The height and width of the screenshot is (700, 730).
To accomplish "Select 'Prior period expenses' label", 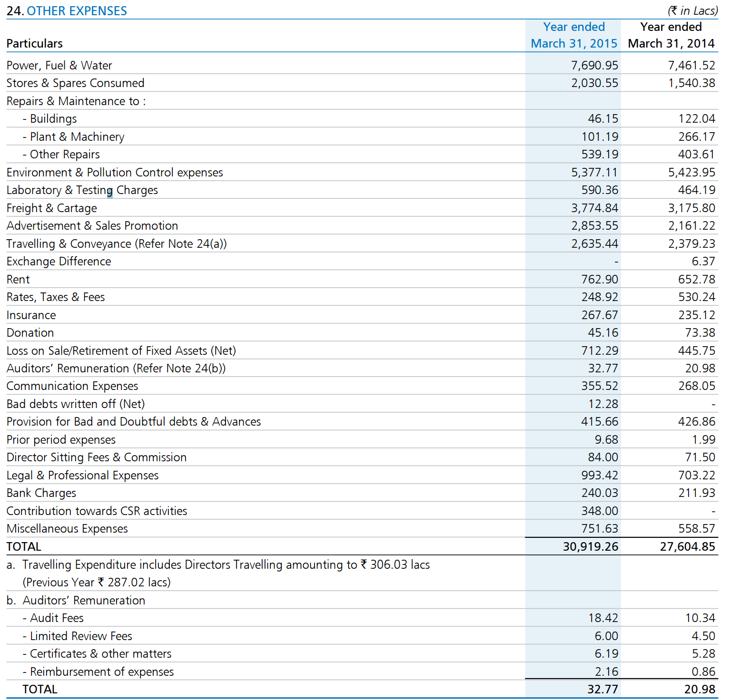I will point(61,439).
